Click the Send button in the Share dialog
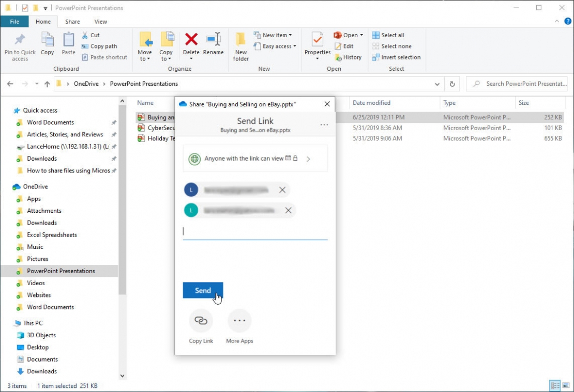The width and height of the screenshot is (574, 392). pyautogui.click(x=203, y=290)
